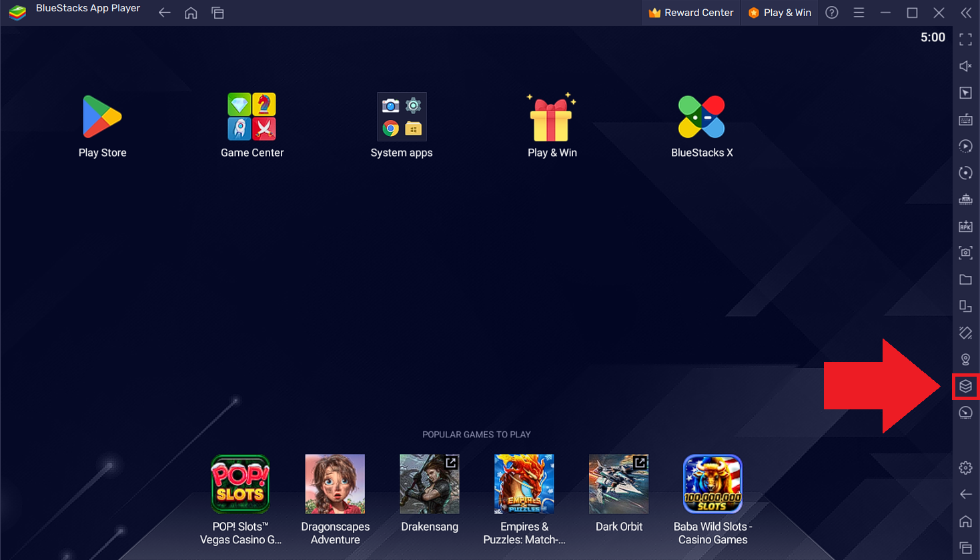Click the back arrow at the sidebar bottom
The height and width of the screenshot is (560, 980).
click(x=965, y=494)
